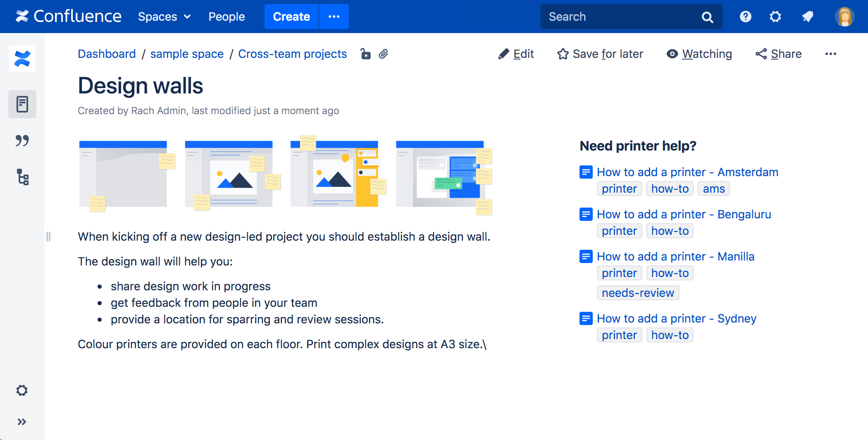Click the needs-review label
Image resolution: width=868 pixels, height=440 pixels.
click(x=638, y=293)
